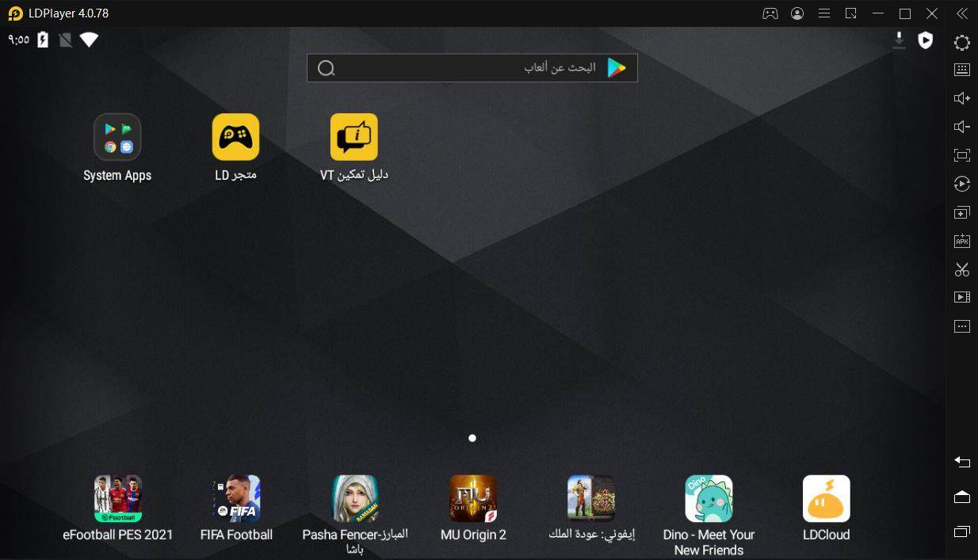
Task: Click the download indicator in status bar
Action: coord(899,40)
